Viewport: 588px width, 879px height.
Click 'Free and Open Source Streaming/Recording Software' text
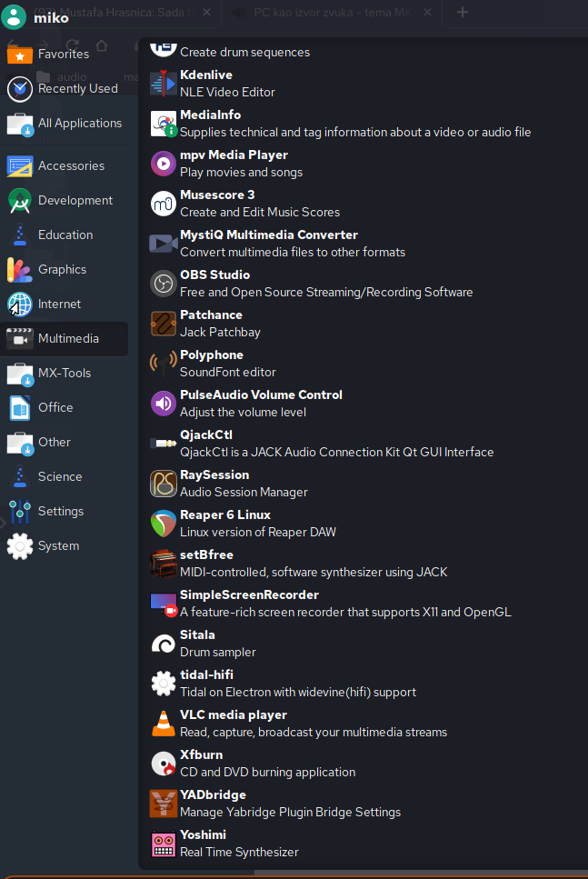326,293
